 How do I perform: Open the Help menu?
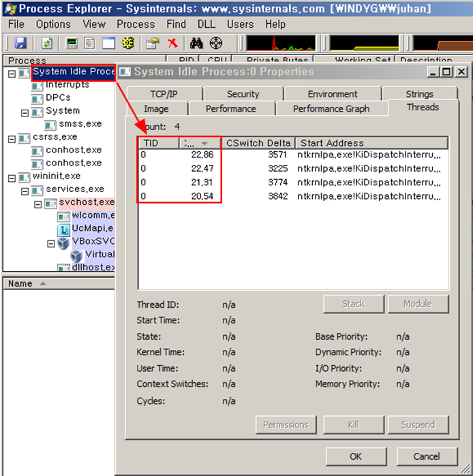(275, 24)
